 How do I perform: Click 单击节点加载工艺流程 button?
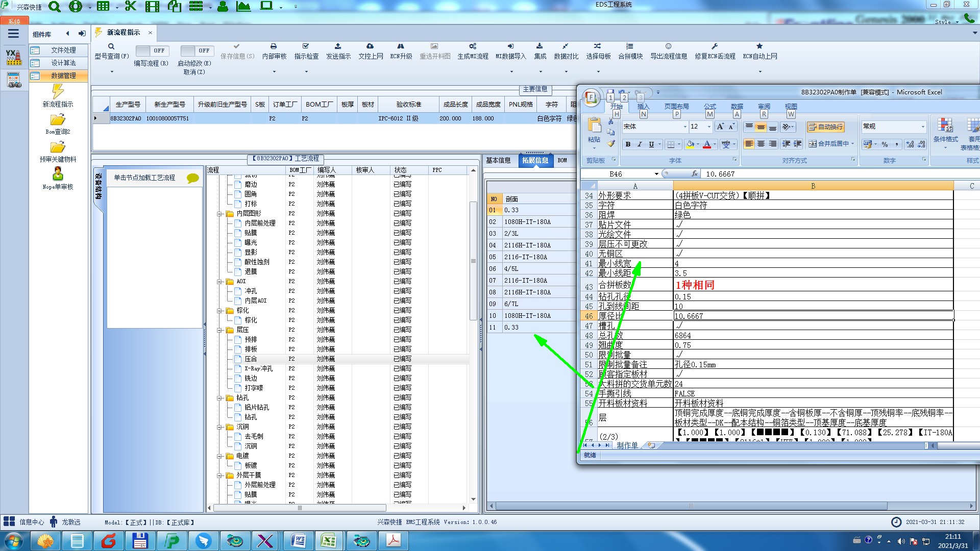[144, 178]
